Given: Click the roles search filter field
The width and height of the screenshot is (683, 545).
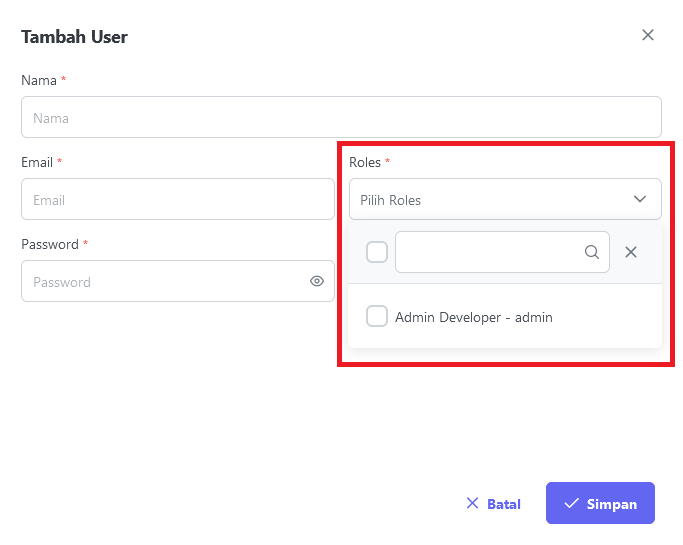Looking at the screenshot, I should pyautogui.click(x=502, y=252).
